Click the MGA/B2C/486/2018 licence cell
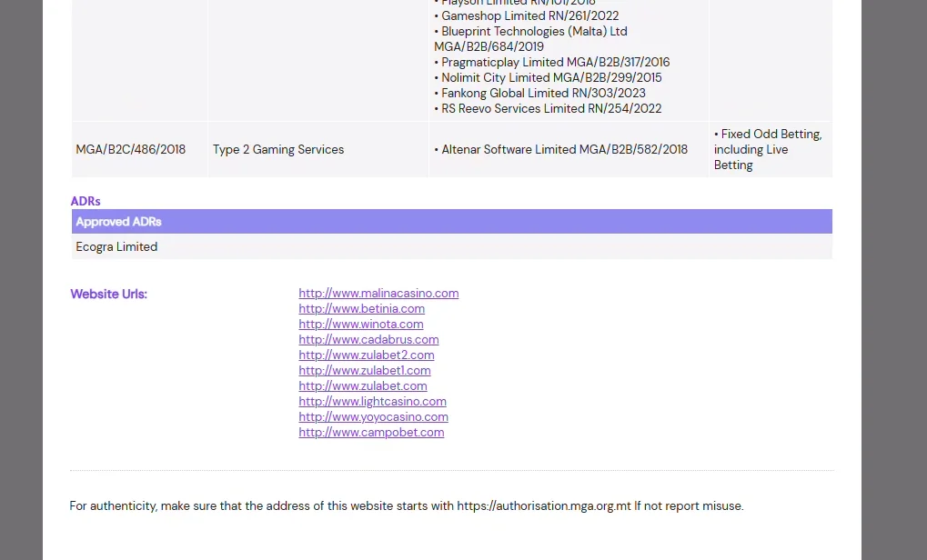Image resolution: width=927 pixels, height=560 pixels. coord(139,149)
